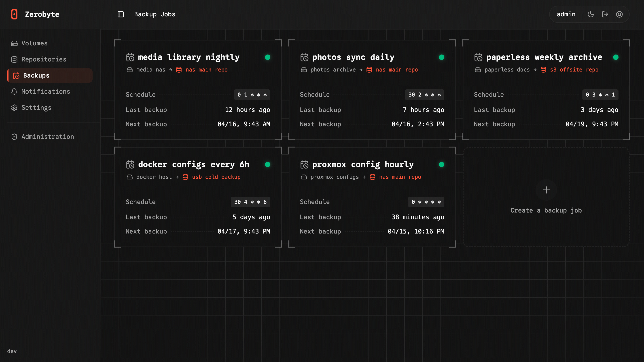
Task: Click the cron badge 30 2 * * *
Action: click(x=424, y=95)
